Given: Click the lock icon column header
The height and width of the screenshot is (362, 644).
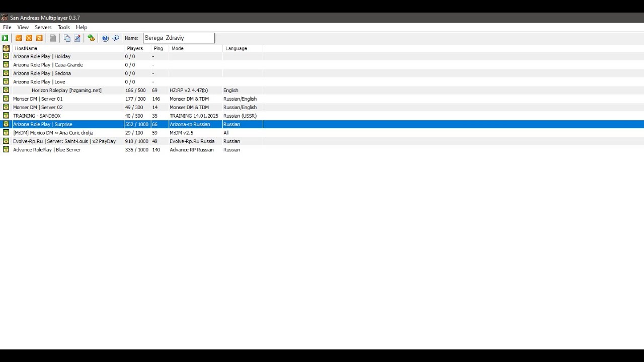Looking at the screenshot, I should (6, 48).
